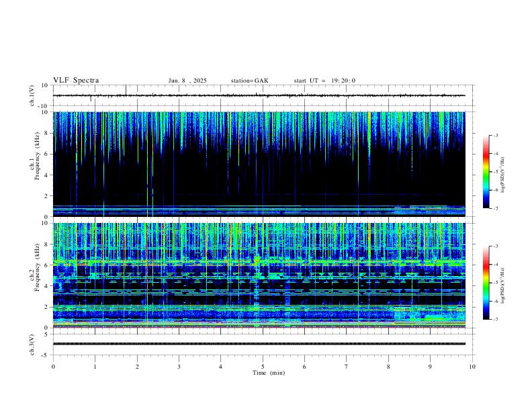Click the lower PSD color scale bar

click(x=486, y=283)
